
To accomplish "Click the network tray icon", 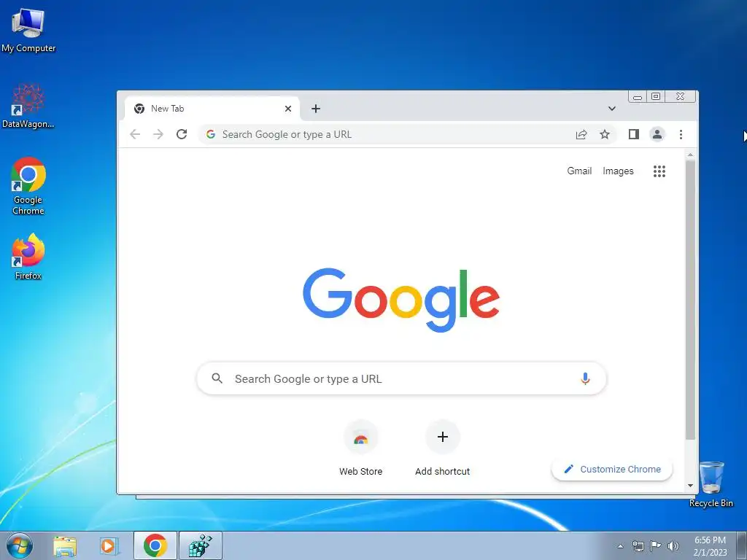I will point(638,546).
